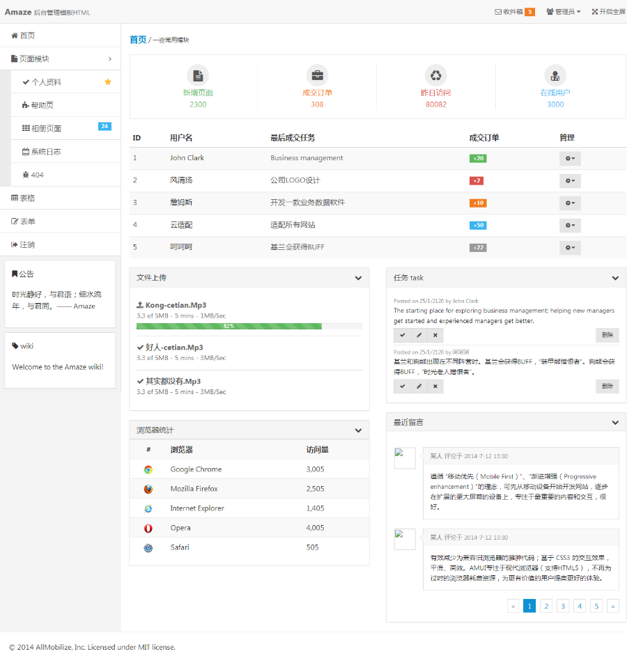This screenshot has width=627, height=672.
Task: Open the gear dropdown for 风清扬 row
Action: click(x=570, y=180)
